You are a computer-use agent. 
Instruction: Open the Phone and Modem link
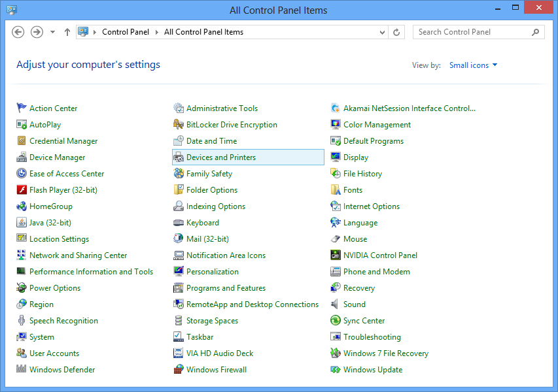click(x=377, y=272)
